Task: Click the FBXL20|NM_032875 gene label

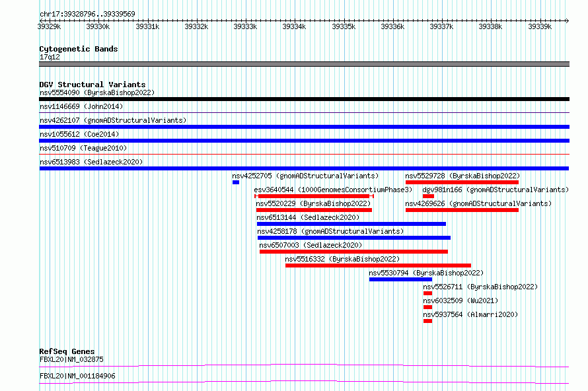Action: coord(71,359)
